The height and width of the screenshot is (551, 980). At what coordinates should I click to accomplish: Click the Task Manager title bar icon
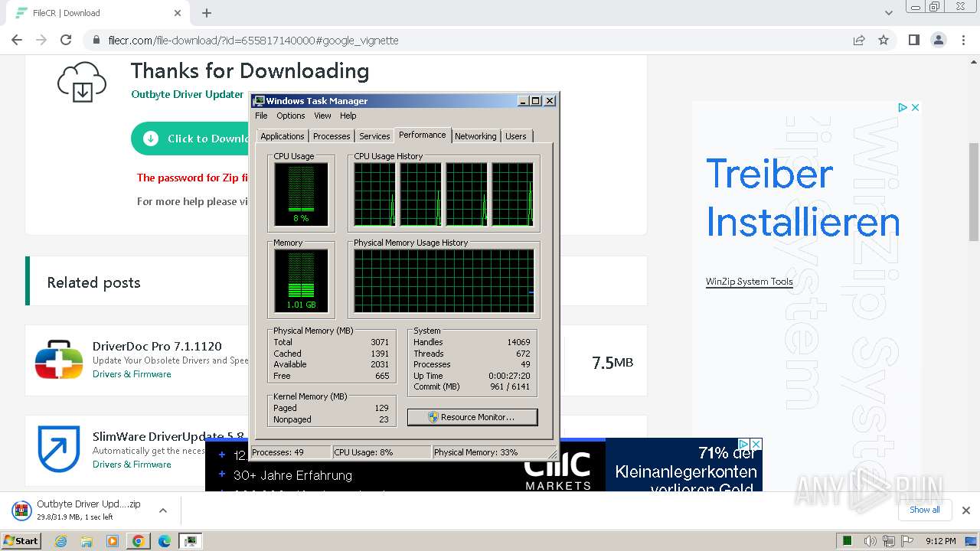click(x=259, y=100)
